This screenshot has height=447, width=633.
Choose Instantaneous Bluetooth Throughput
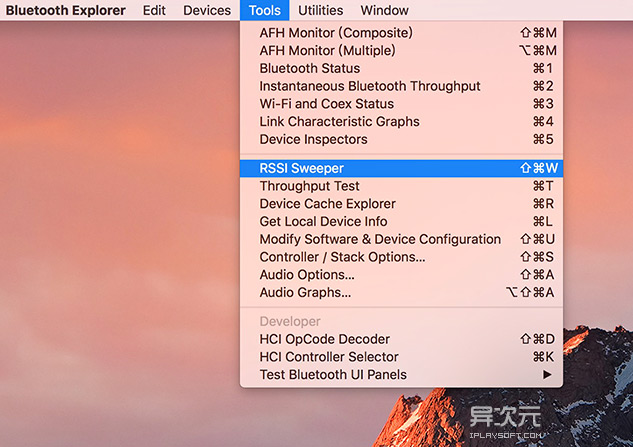[369, 86]
